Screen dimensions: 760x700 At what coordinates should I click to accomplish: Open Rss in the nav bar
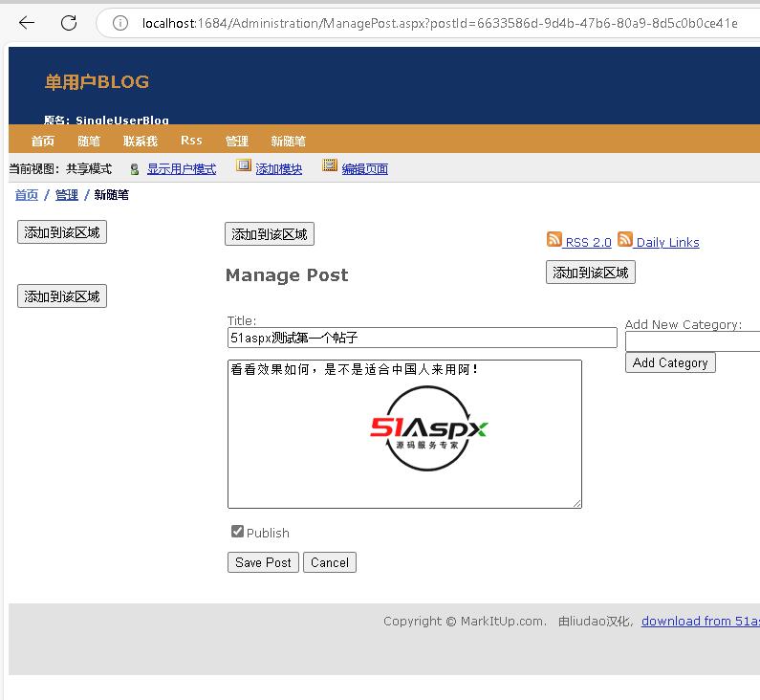191,141
